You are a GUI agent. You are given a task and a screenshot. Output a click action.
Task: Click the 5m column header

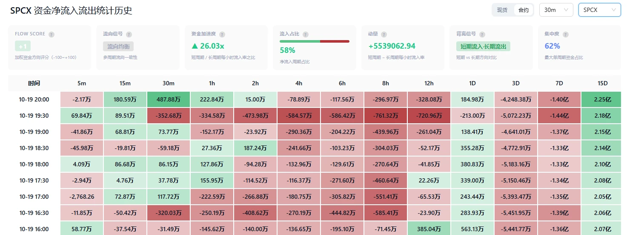tap(82, 83)
